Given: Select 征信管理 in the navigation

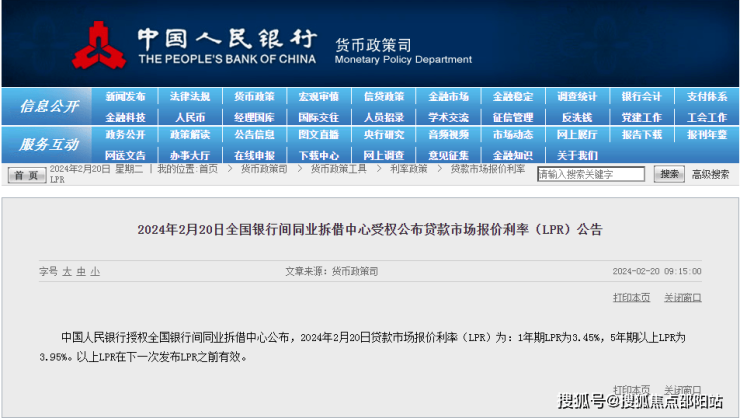Looking at the screenshot, I should 513,117.
